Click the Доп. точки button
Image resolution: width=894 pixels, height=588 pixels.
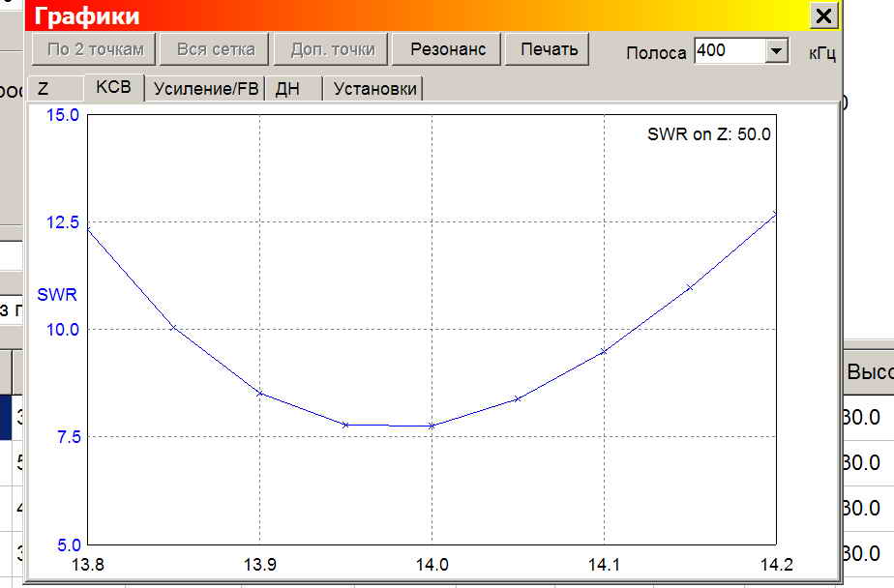(x=333, y=49)
